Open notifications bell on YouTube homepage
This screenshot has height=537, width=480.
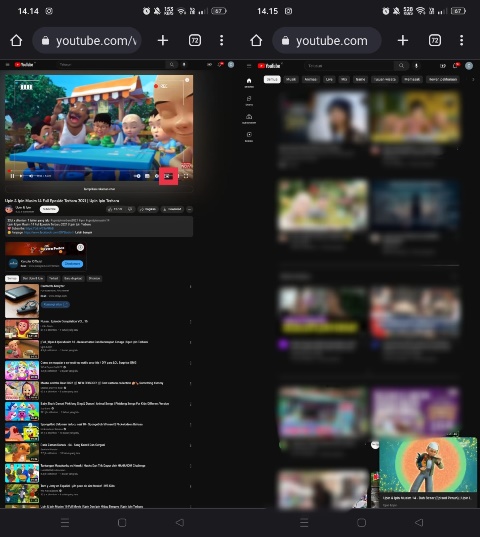coord(456,66)
